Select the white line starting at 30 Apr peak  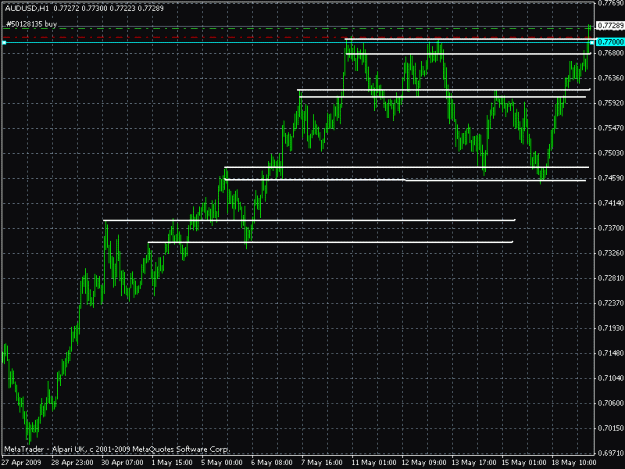pyautogui.click(x=309, y=220)
